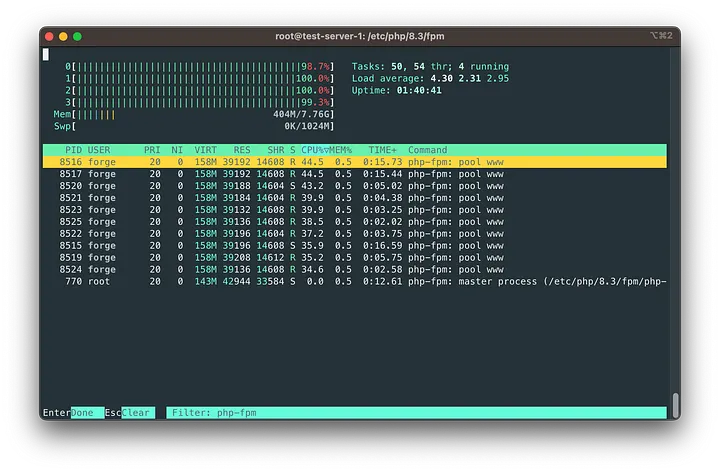Sort by the SHR column header
The width and height of the screenshot is (720, 472).
(276, 150)
